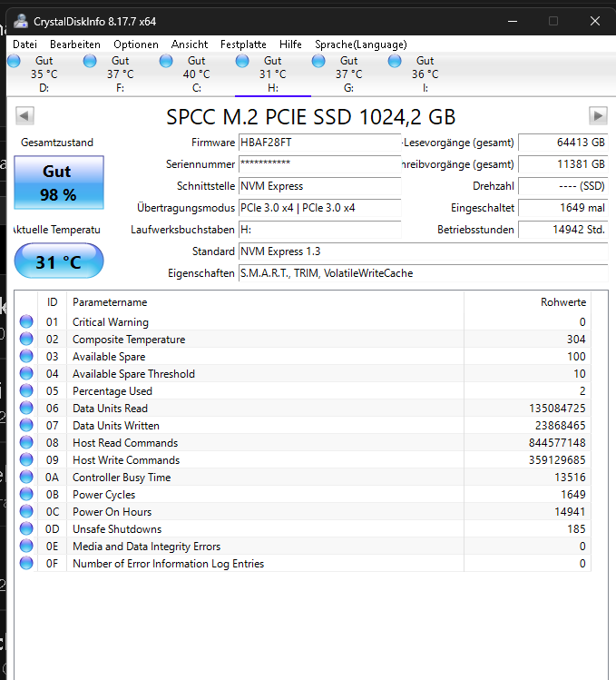Click status orb of Host Write Commands row

(x=26, y=459)
